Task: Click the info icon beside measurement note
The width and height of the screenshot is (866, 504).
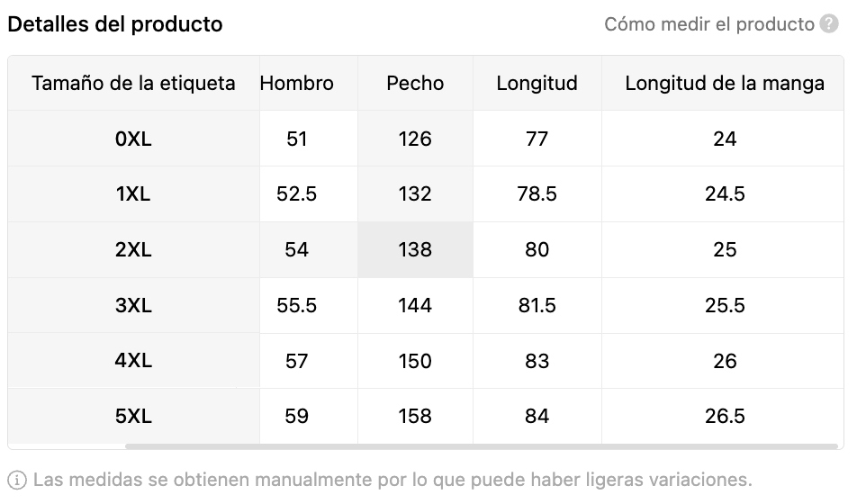Action: [16, 479]
